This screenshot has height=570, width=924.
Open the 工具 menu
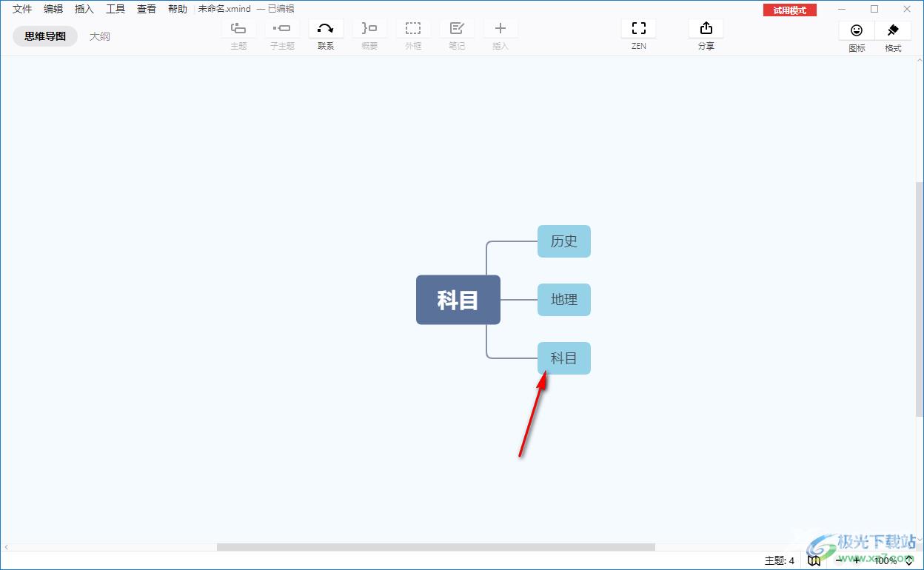coord(115,9)
